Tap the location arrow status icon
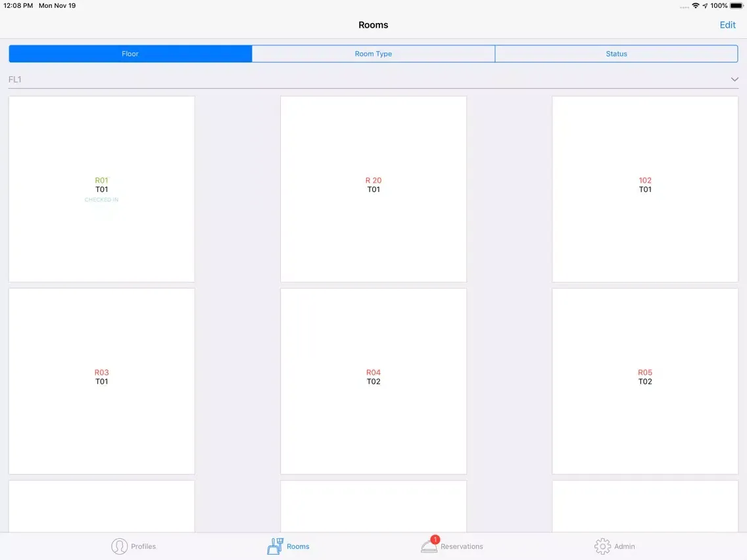This screenshot has height=560, width=747. [x=705, y=6]
